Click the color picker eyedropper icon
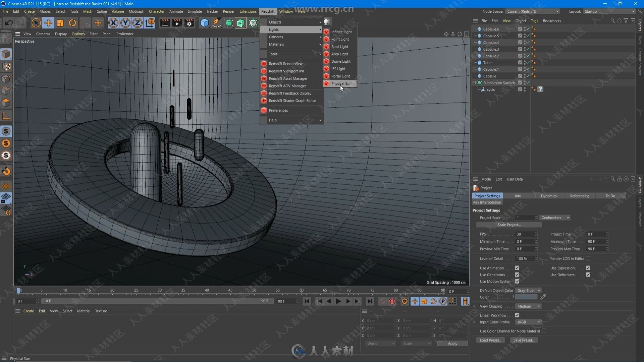 [x=543, y=297]
